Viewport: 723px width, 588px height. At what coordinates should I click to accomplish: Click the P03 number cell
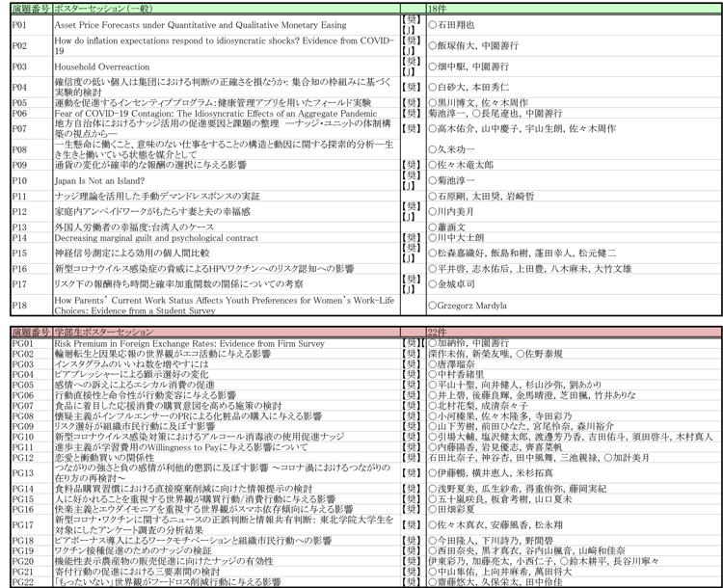32,67
